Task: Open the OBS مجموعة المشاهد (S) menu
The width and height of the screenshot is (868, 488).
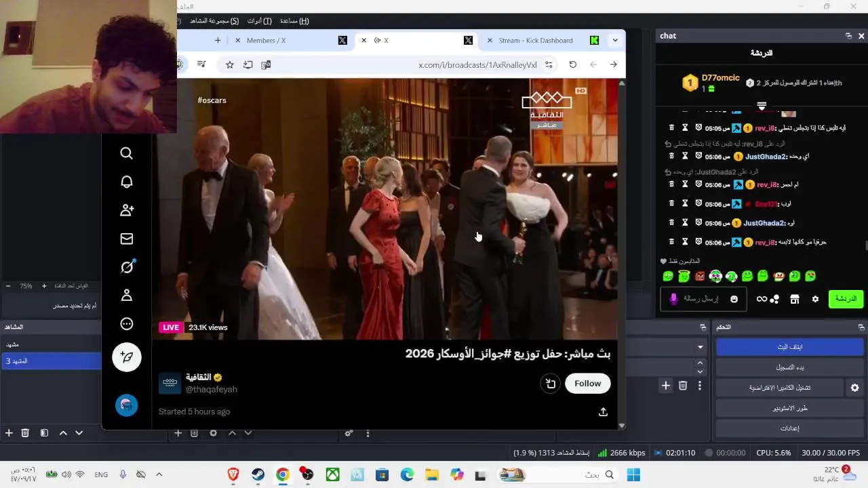Action: coord(214,21)
